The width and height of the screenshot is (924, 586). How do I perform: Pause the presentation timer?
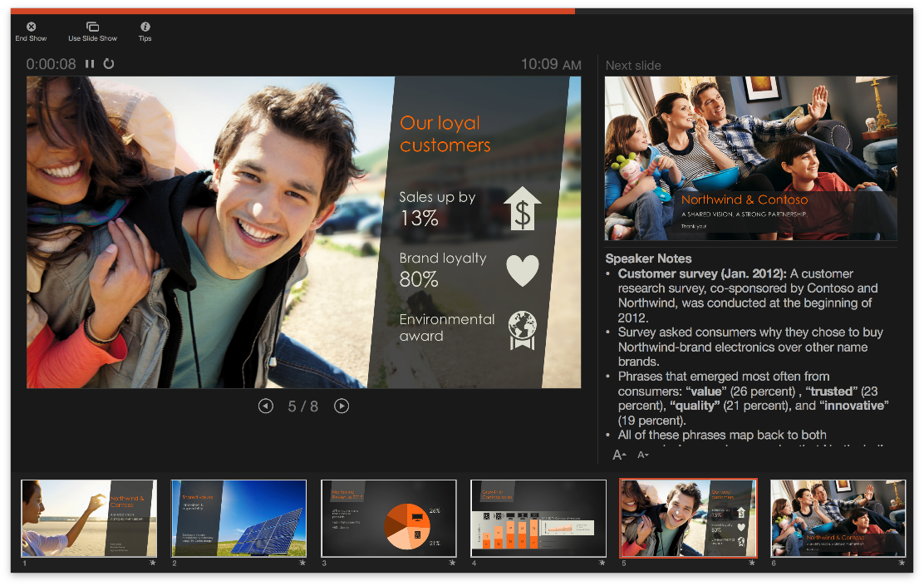pyautogui.click(x=90, y=64)
